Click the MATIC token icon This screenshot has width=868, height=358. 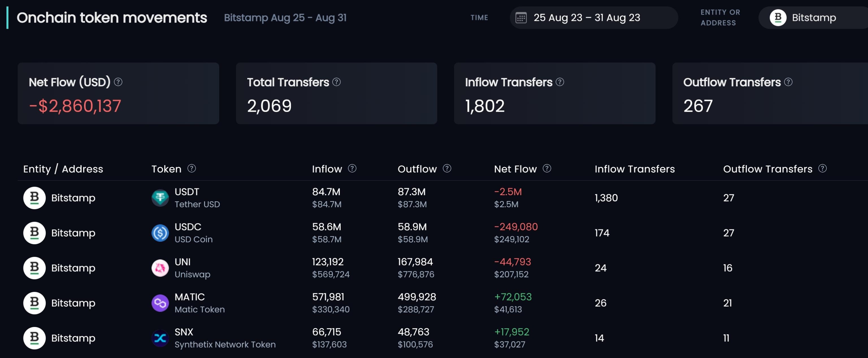click(x=160, y=303)
